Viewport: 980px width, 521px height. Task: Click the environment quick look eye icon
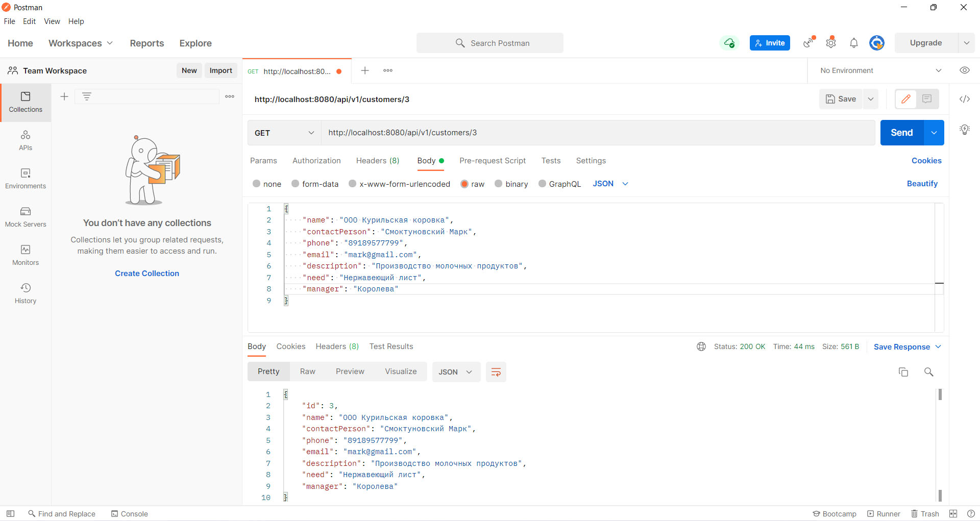click(965, 70)
